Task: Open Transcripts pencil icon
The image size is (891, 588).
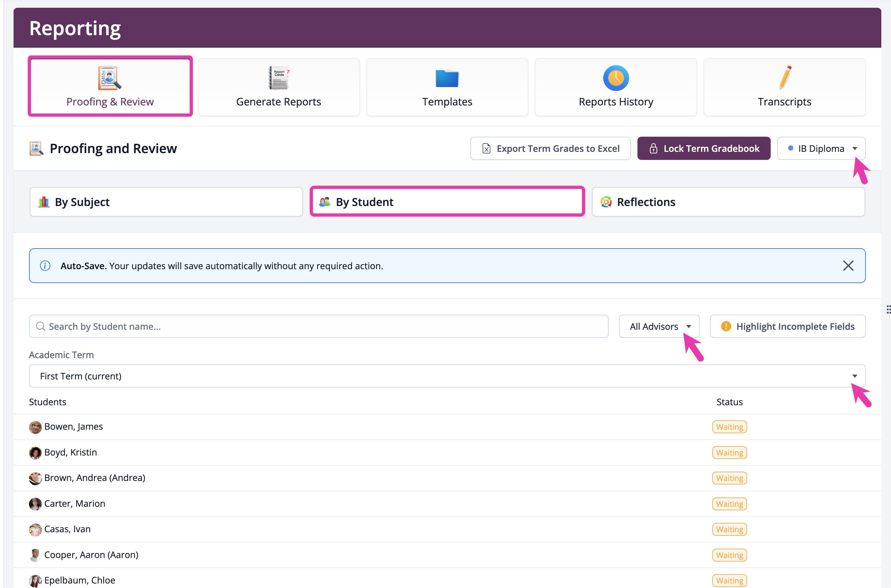Action: (x=785, y=78)
